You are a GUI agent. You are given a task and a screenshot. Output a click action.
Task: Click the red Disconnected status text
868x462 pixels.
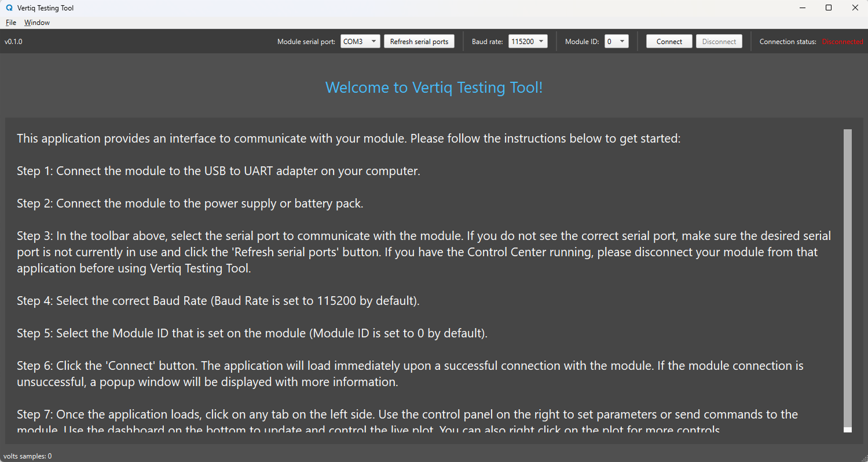coord(843,42)
